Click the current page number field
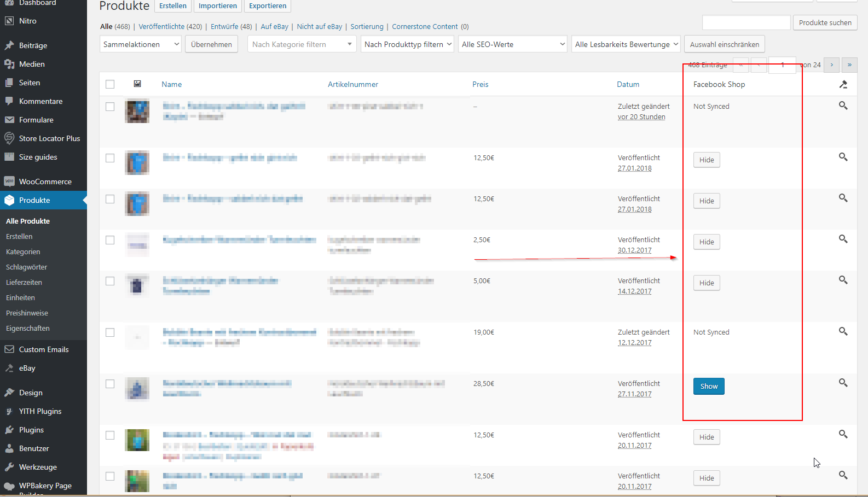Viewport: 868px width, 497px height. coord(783,65)
